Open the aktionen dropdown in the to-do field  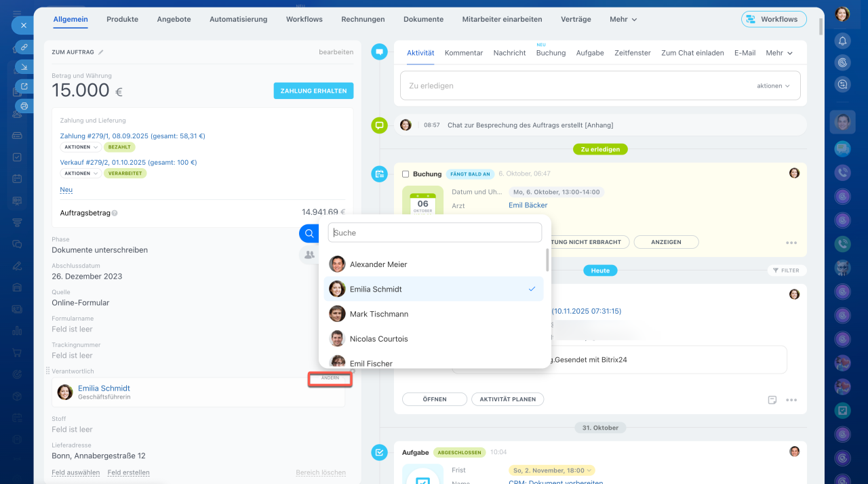click(x=773, y=86)
